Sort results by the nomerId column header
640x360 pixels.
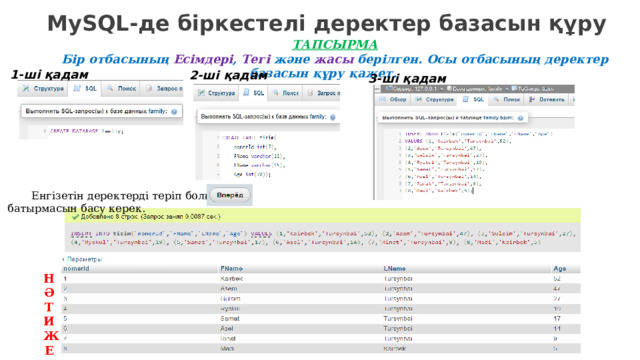point(76,269)
